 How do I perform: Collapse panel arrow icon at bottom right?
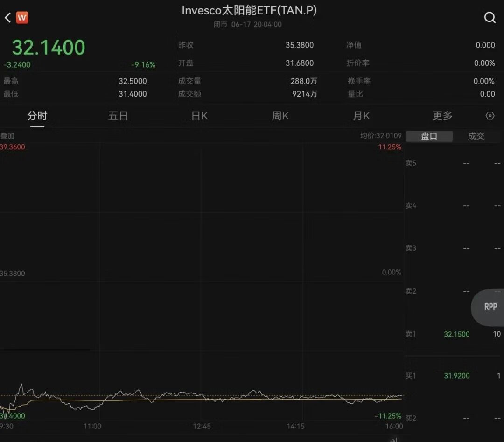(x=394, y=439)
